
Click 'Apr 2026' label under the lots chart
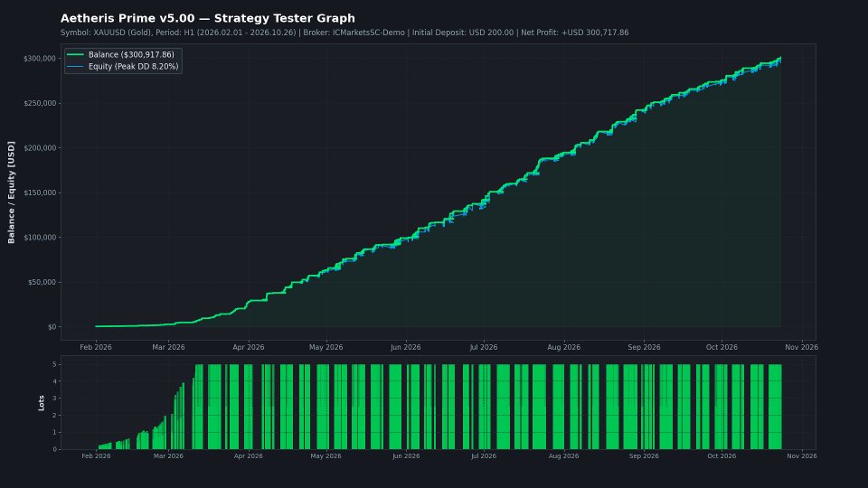pos(248,455)
